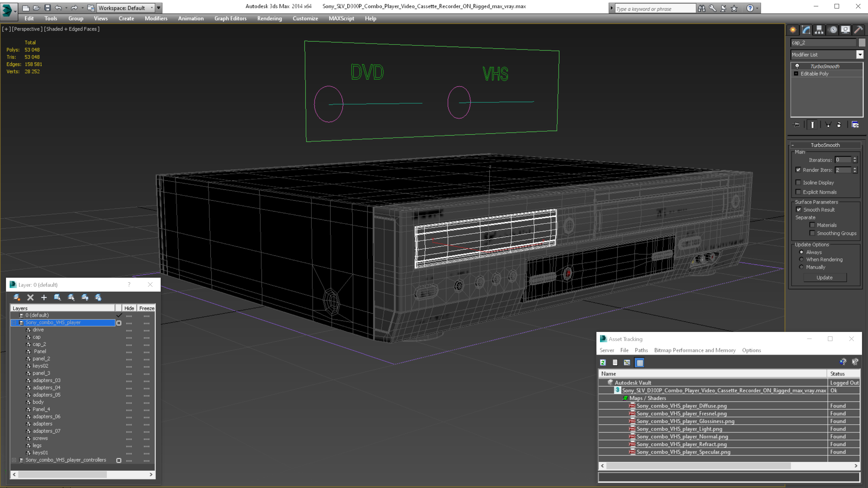Click Delete Layer X icon in Layer dialog
The image size is (868, 488).
[x=30, y=297]
